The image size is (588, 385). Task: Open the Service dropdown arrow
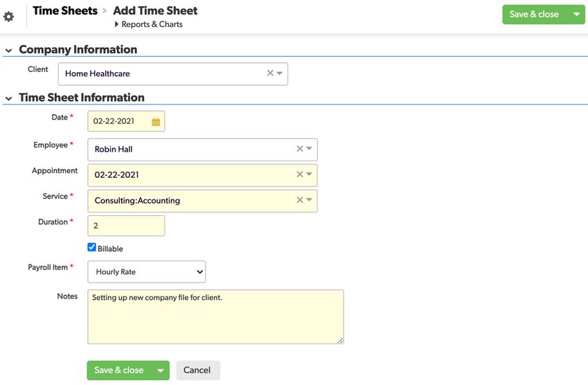pos(309,200)
